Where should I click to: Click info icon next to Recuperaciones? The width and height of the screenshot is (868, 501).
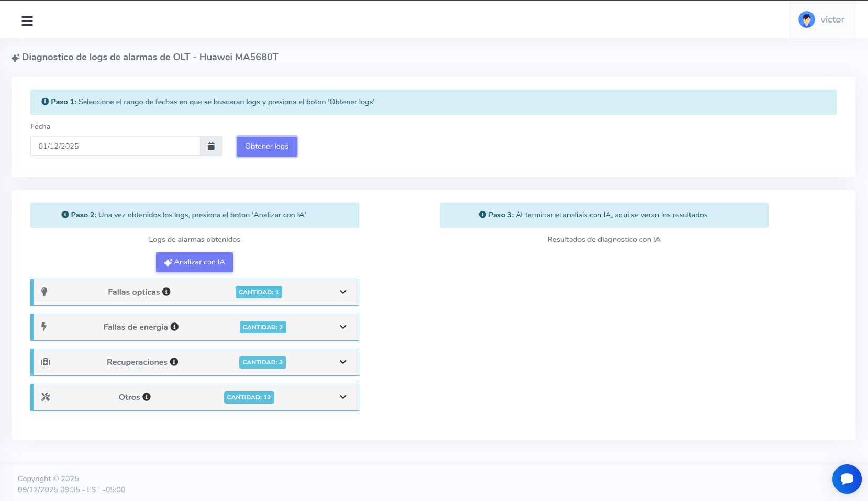(174, 362)
